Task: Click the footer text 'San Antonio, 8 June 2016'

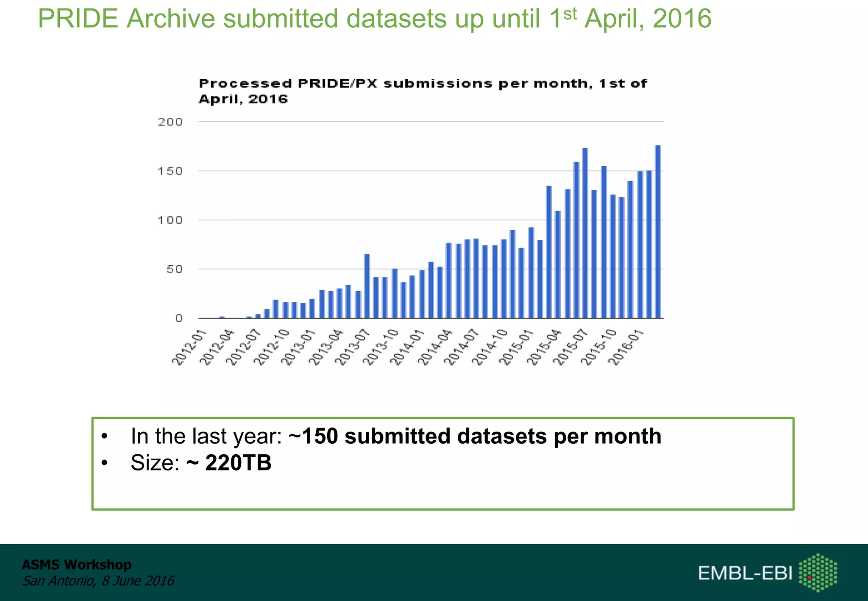Action: 98,581
